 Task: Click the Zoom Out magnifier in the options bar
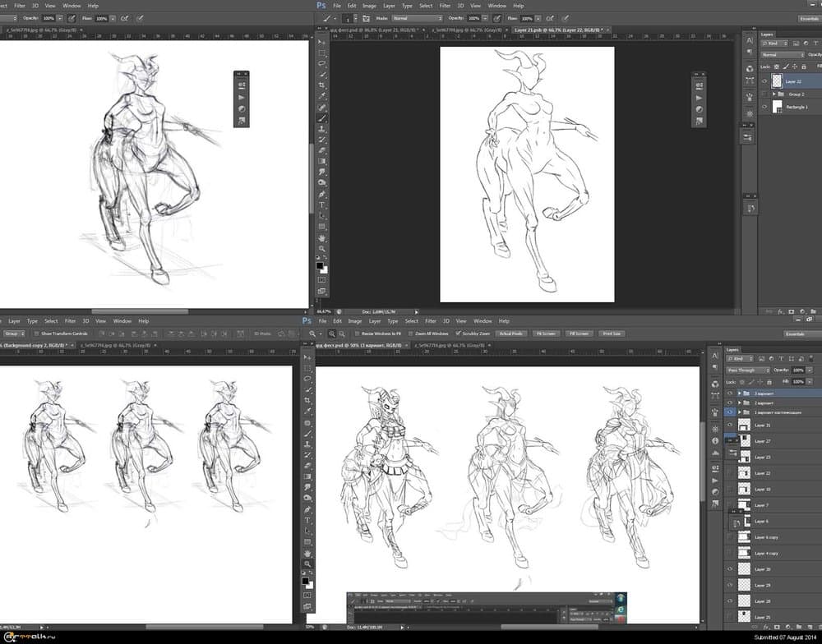(340, 333)
